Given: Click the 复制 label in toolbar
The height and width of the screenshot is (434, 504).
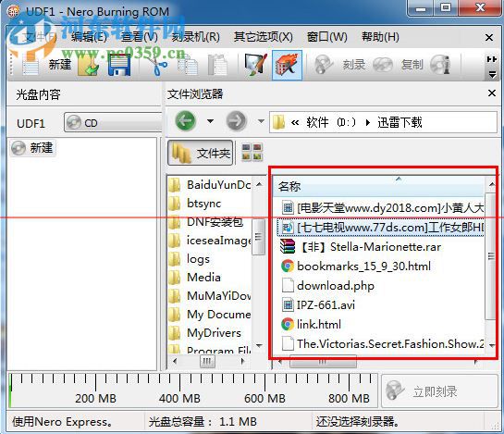Looking at the screenshot, I should [412, 65].
